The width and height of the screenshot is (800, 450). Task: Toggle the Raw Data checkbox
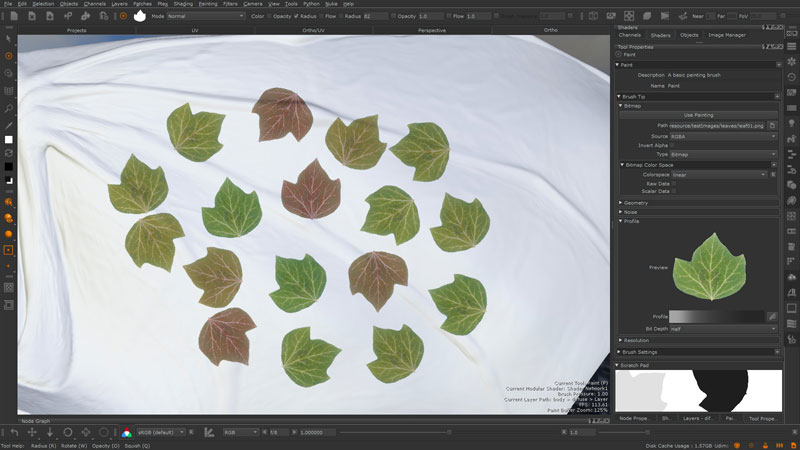[673, 183]
